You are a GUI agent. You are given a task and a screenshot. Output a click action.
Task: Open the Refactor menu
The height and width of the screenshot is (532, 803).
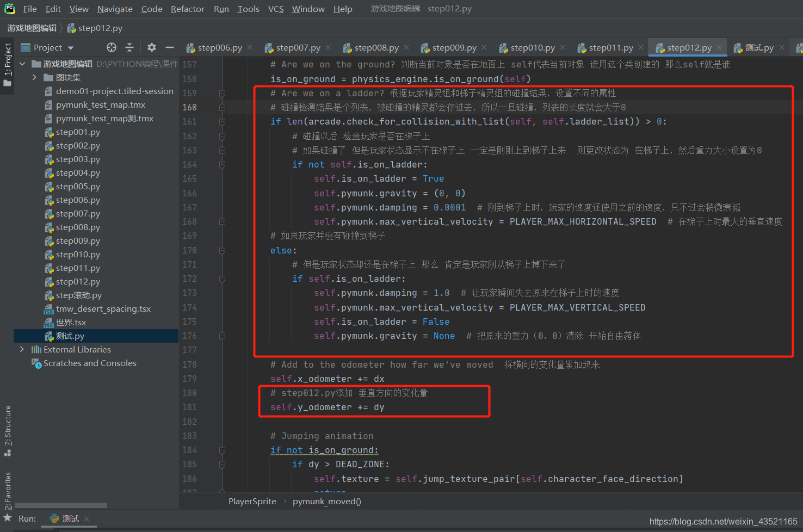[188, 9]
